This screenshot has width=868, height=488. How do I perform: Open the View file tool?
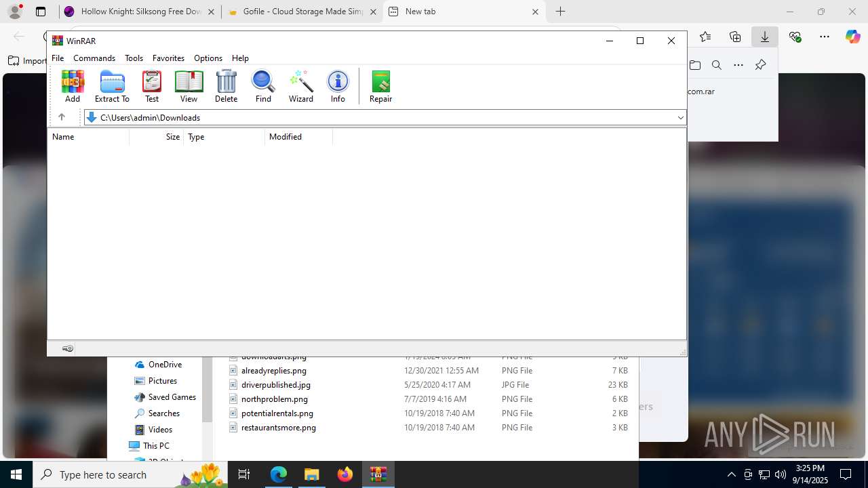(189, 87)
